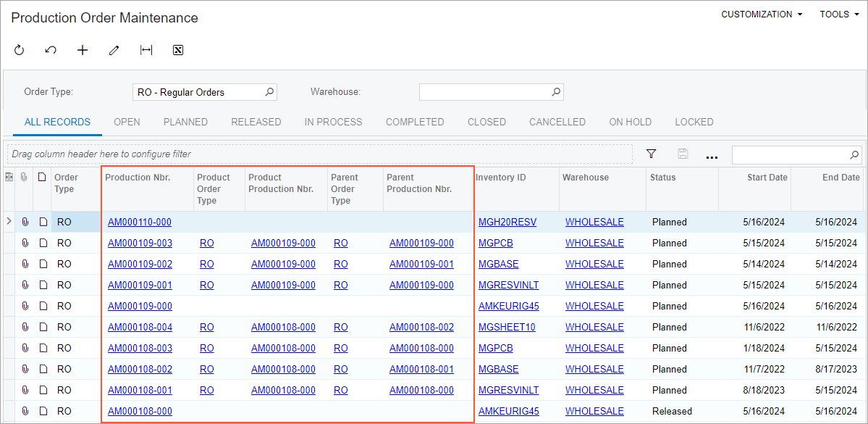Switch to the ON HOLD tab
The image size is (868, 424).
630,122
